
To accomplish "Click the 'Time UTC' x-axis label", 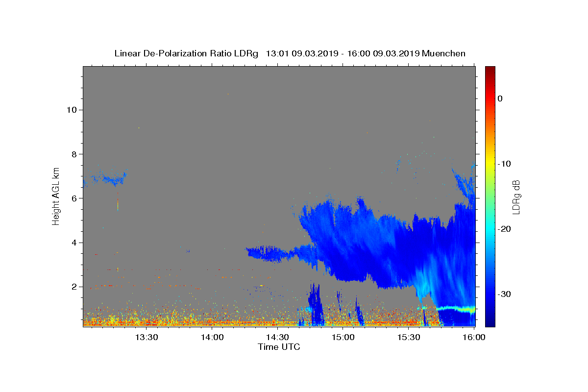I will (x=279, y=347).
